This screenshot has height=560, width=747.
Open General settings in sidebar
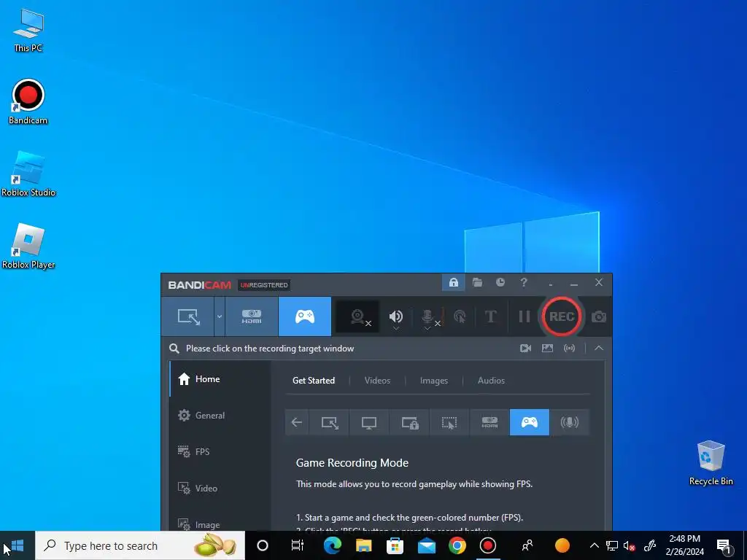220,415
